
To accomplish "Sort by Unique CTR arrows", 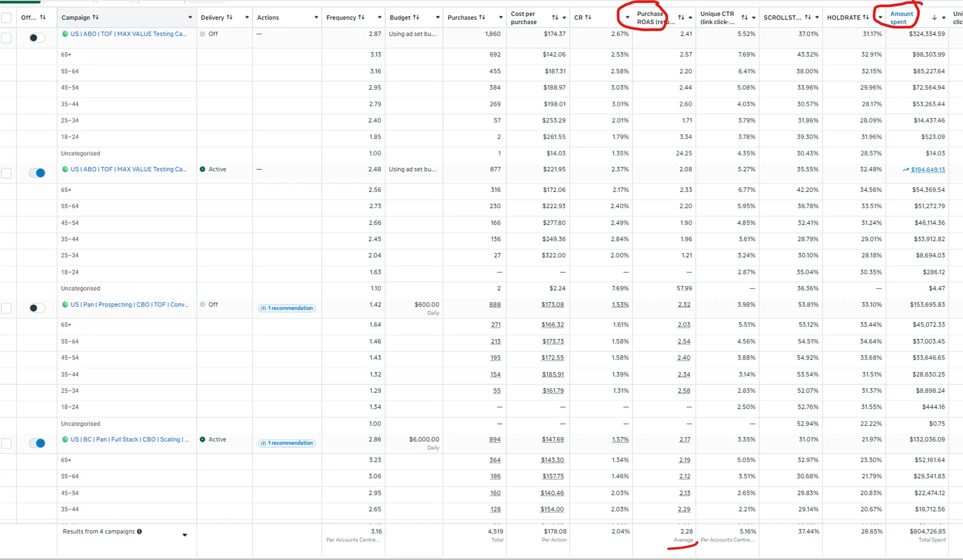I will [744, 17].
